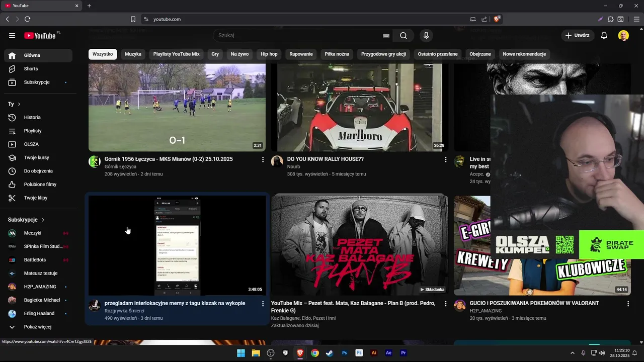
Task: Open more options for Górnik 1956 Łęczyca video
Action: tap(263, 159)
